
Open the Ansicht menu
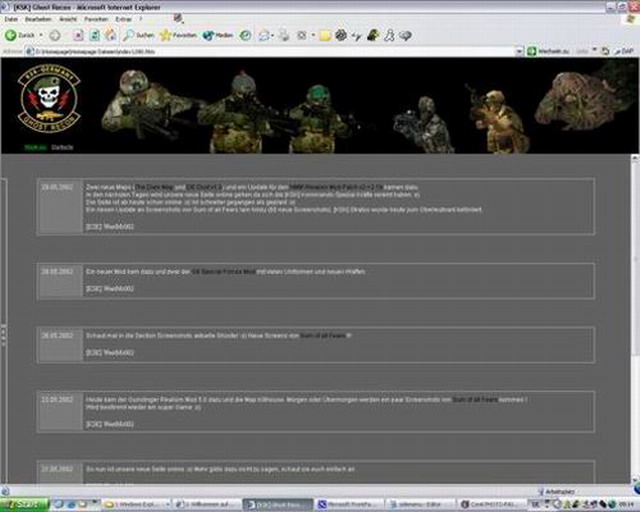point(68,20)
